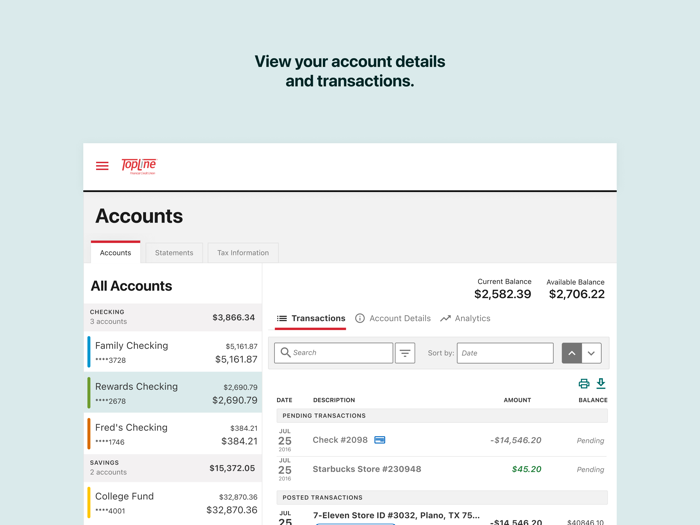Viewport: 700px width, 525px height.
Task: Open the Sort by Date field
Action: click(x=505, y=353)
